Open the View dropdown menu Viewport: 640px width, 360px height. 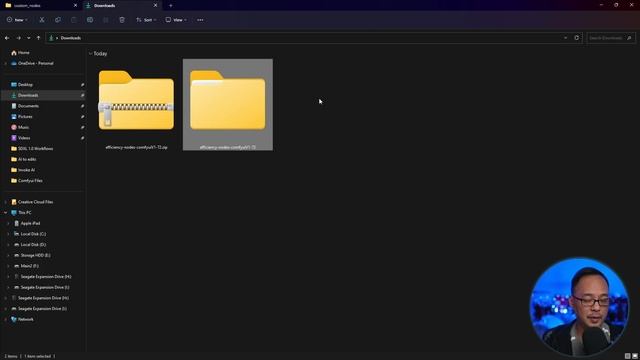pyautogui.click(x=176, y=20)
